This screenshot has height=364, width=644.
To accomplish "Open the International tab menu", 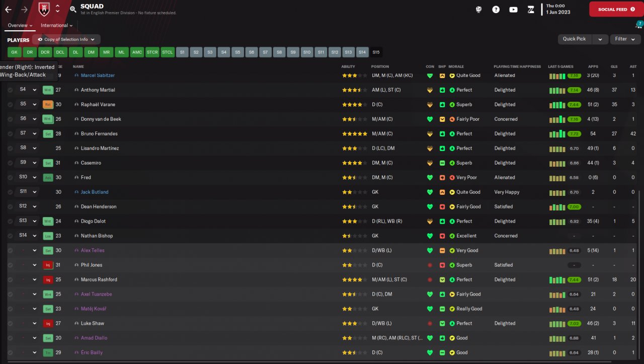I will pos(56,26).
